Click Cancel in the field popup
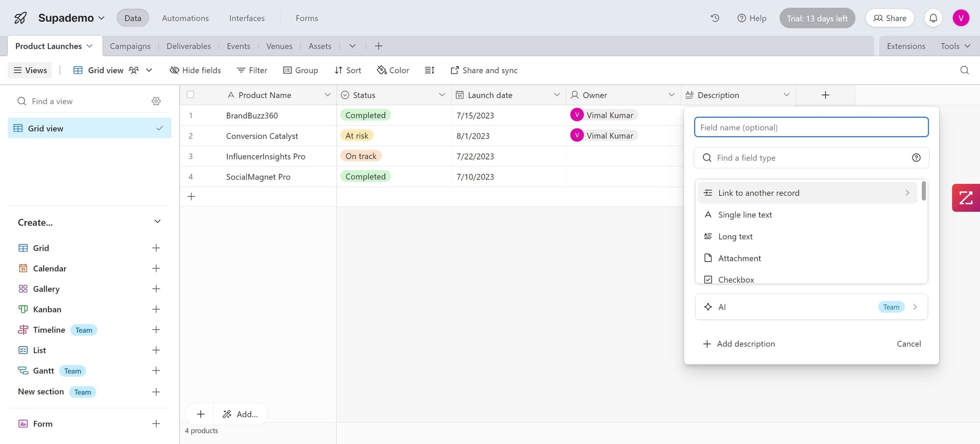Screen dimensions: 980x444 (908, 344)
